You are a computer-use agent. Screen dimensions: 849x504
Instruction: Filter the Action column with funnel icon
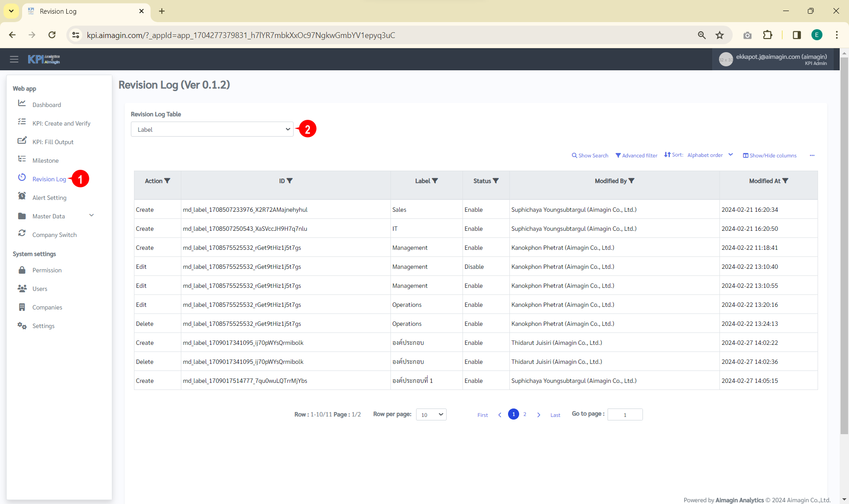click(x=167, y=181)
